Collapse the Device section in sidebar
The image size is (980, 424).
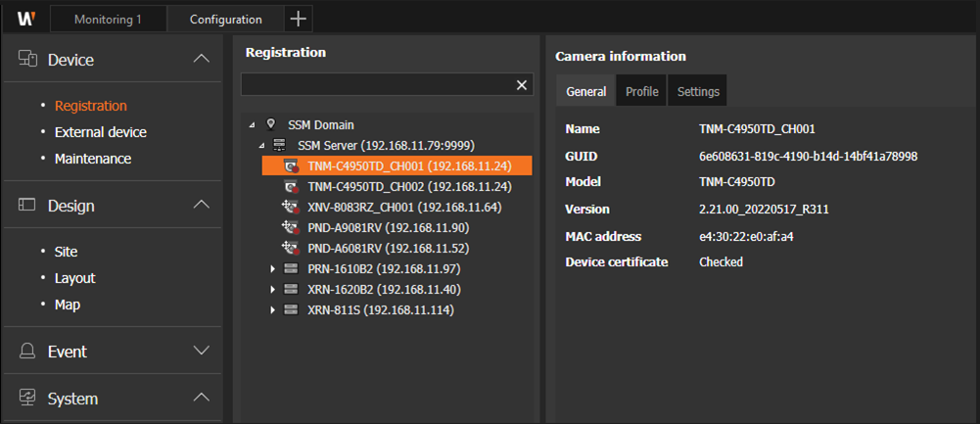(x=201, y=60)
